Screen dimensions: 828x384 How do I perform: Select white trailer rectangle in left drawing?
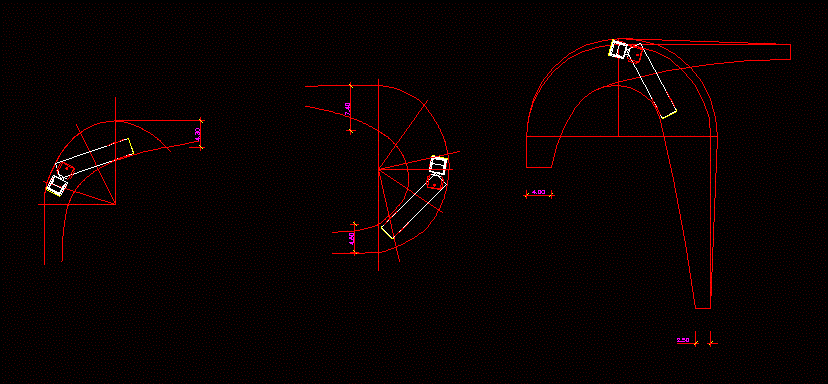(95, 157)
